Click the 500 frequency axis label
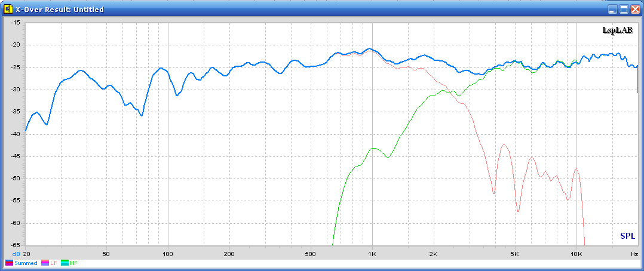 point(311,254)
